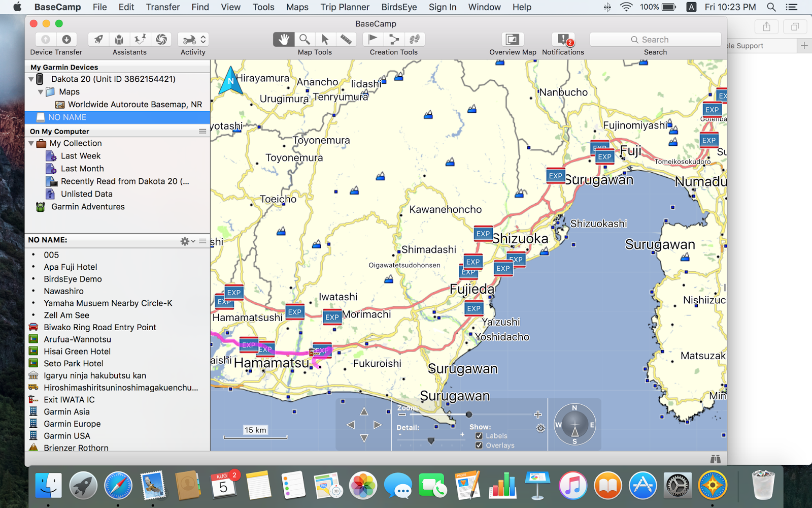
Task: Collapse the Maps folder
Action: point(41,92)
